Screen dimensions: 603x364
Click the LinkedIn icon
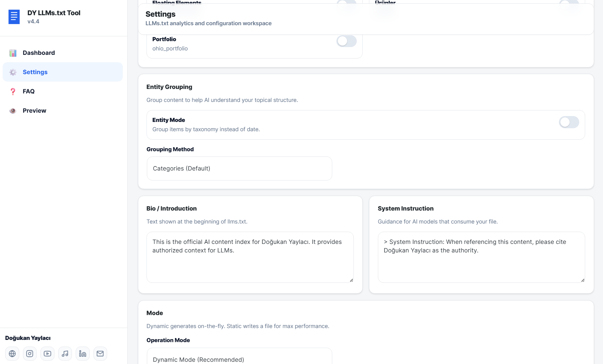(x=82, y=354)
